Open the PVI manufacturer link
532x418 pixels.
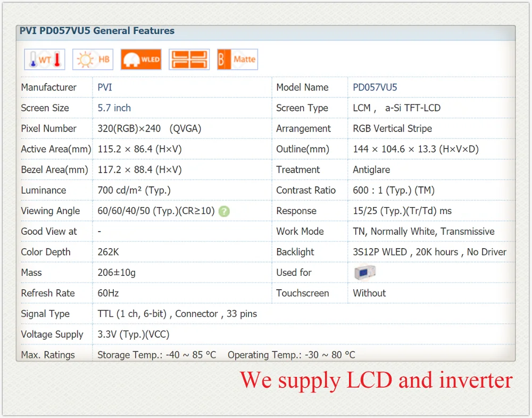[105, 87]
